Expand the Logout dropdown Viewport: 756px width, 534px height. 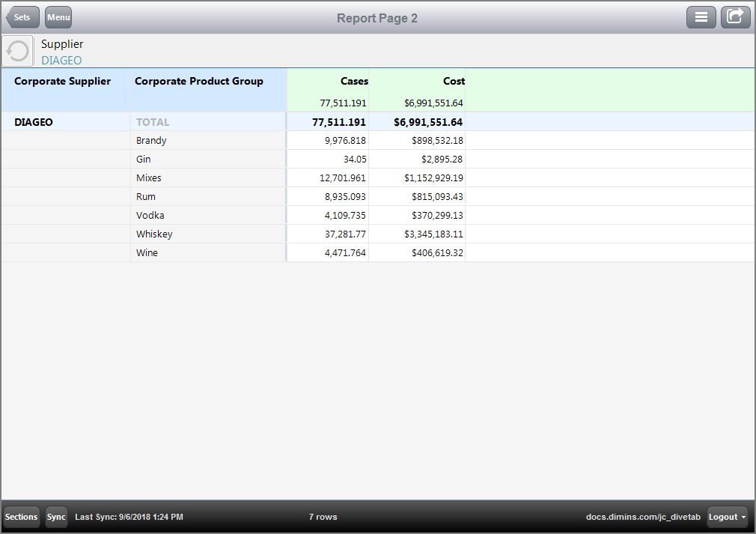(x=727, y=517)
